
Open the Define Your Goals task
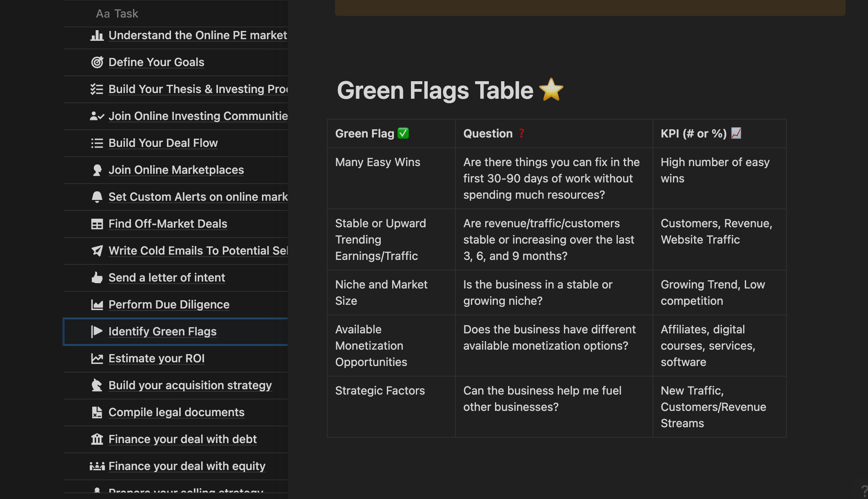(x=156, y=62)
